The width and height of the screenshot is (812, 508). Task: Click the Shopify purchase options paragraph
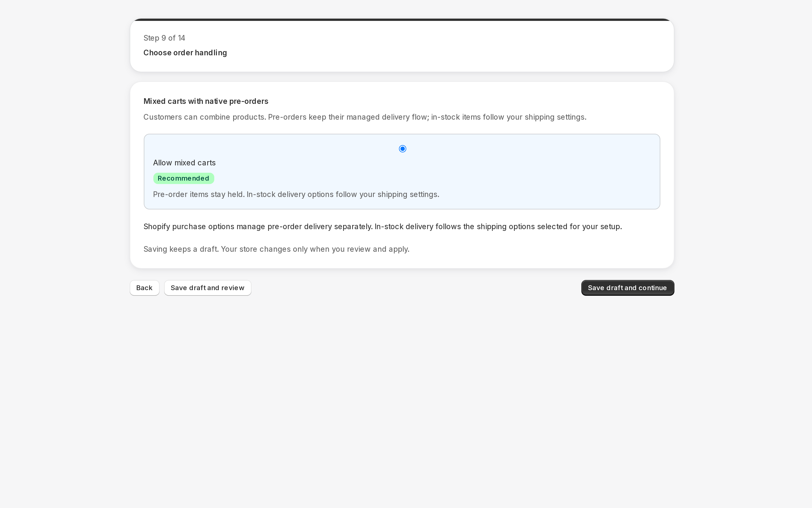383,226
